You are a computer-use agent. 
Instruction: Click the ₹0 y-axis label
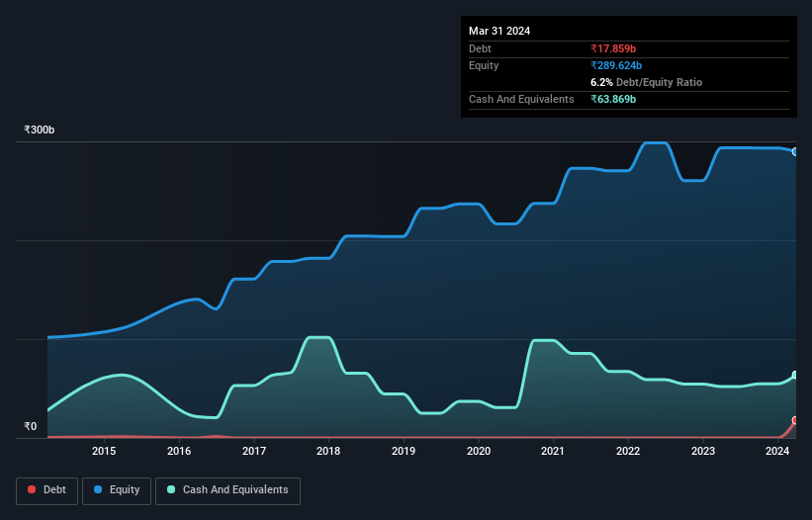[31, 426]
